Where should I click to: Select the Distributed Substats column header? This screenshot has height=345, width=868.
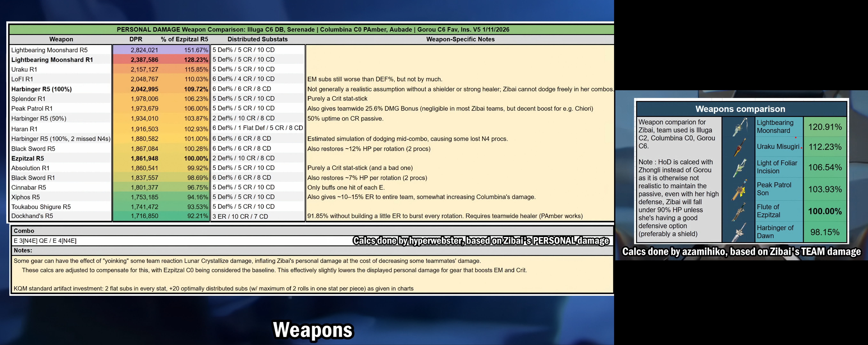pyautogui.click(x=257, y=39)
